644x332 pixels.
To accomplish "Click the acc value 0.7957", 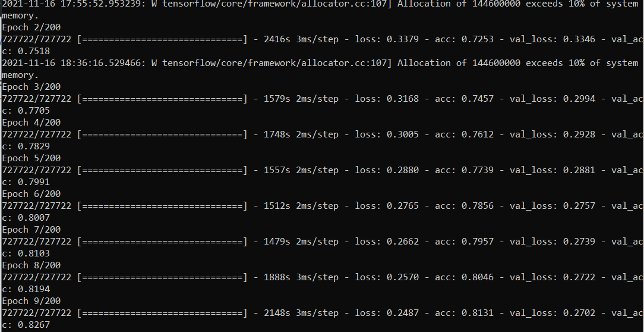I will (478, 242).
